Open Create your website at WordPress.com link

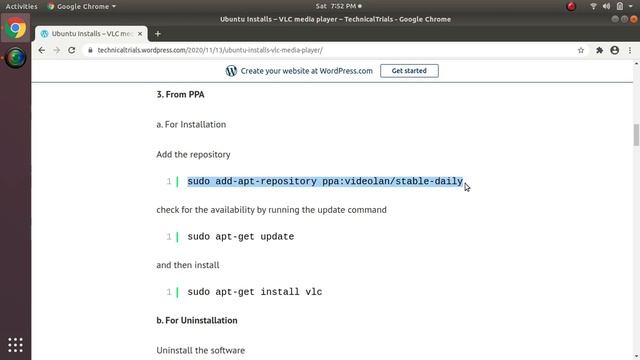307,71
